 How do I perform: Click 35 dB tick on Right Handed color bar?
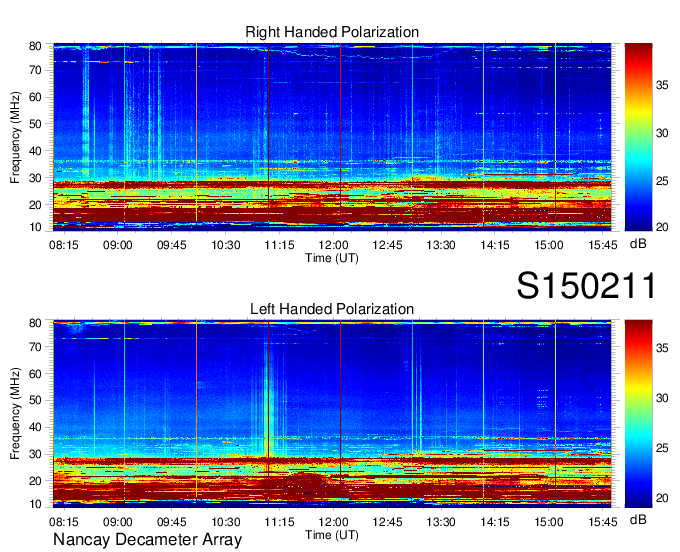[x=662, y=85]
